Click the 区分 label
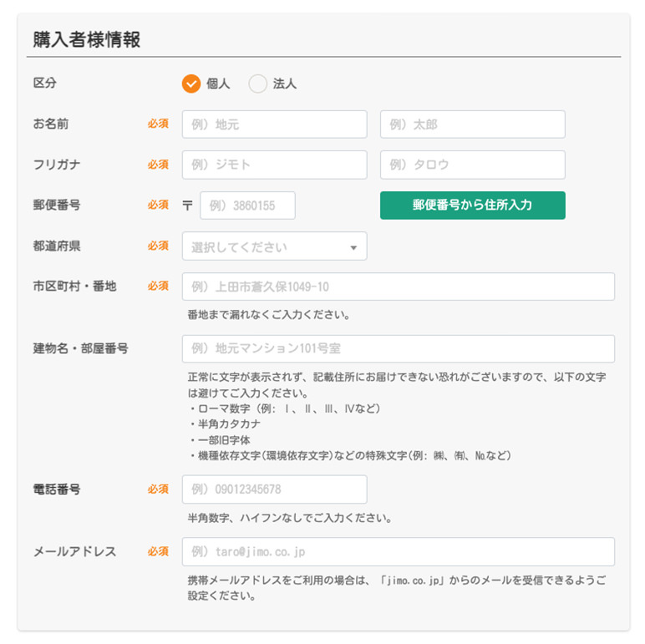The height and width of the screenshot is (644, 645). point(45,83)
